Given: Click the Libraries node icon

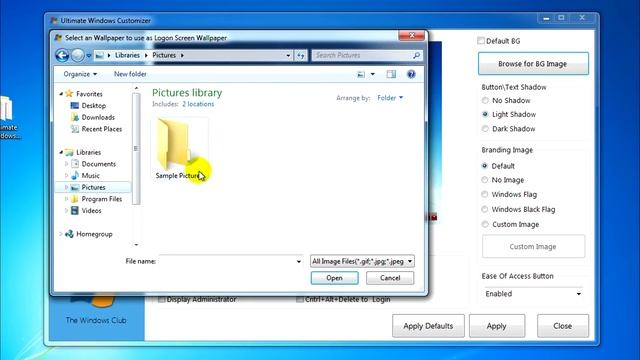Looking at the screenshot, I should 69,152.
